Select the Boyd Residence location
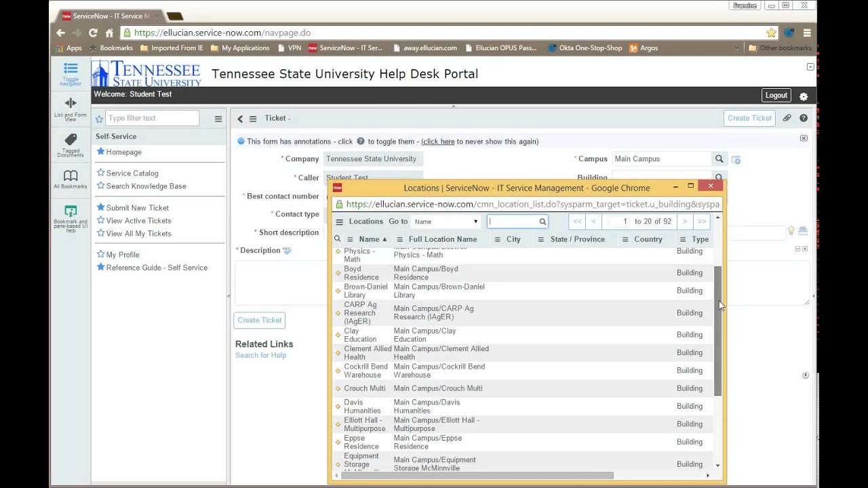868x488 pixels. 361,273
